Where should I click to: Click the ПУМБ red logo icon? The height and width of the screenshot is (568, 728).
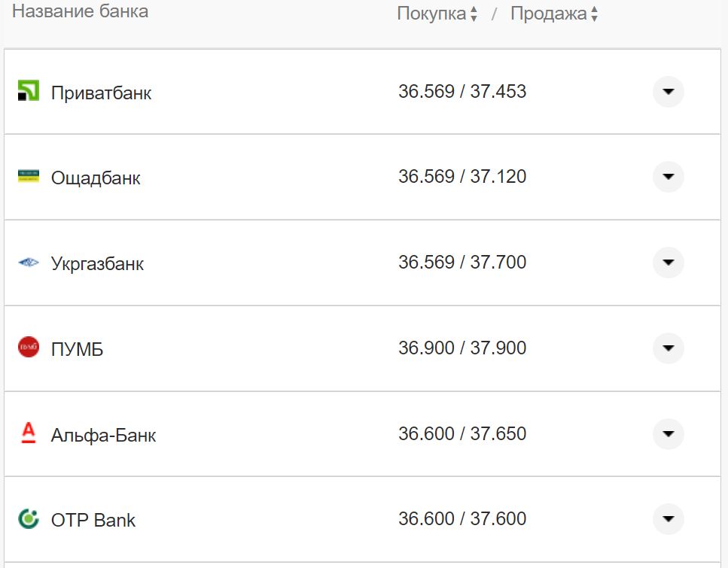28,348
